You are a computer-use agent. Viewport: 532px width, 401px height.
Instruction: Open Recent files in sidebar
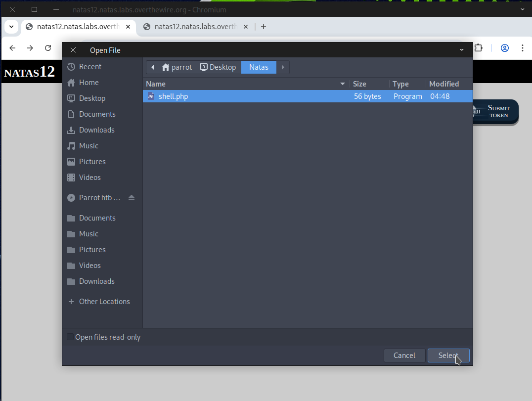[x=90, y=67]
